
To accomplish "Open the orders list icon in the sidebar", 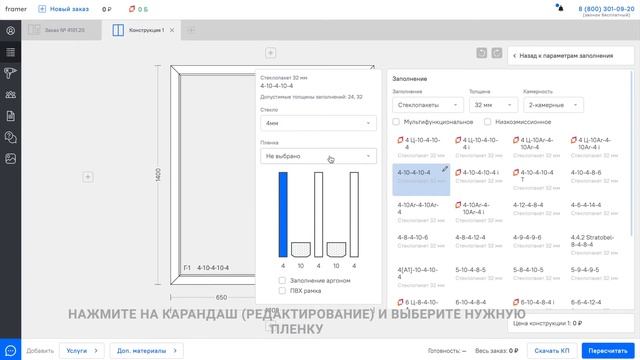I will 11,52.
